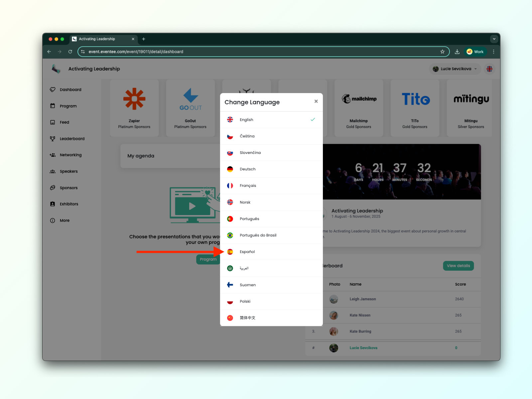Open Zapier sponsor card
Image resolution: width=532 pixels, height=399 pixels.
pyautogui.click(x=134, y=108)
